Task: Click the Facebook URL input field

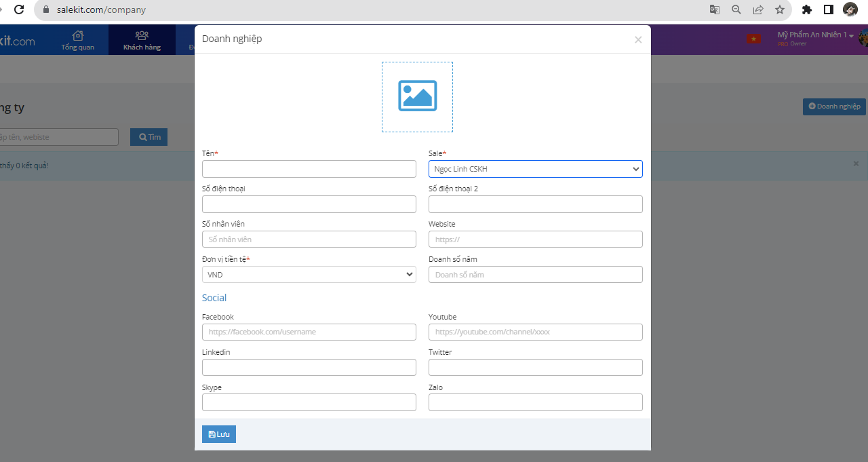Action: pyautogui.click(x=309, y=332)
